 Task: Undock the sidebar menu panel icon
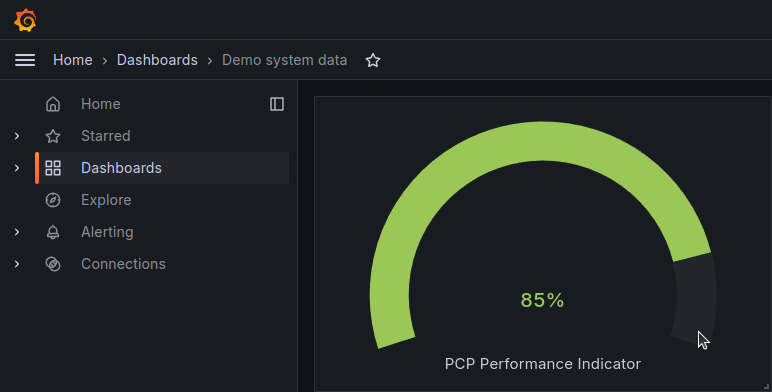(x=277, y=104)
